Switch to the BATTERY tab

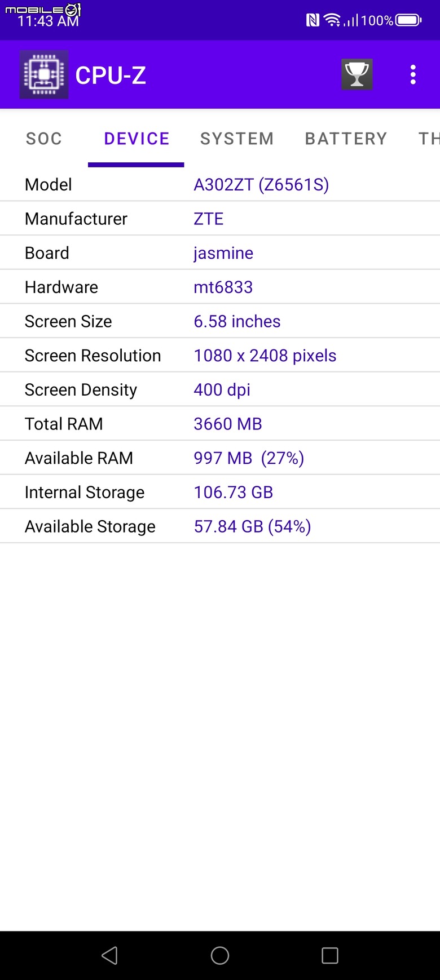tap(346, 139)
